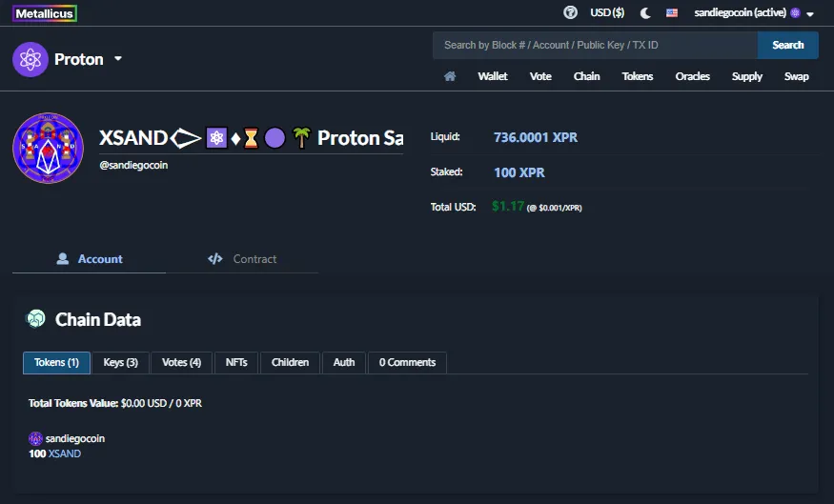Image resolution: width=834 pixels, height=504 pixels.
Task: Select the Votes (4) tab
Action: [x=181, y=363]
